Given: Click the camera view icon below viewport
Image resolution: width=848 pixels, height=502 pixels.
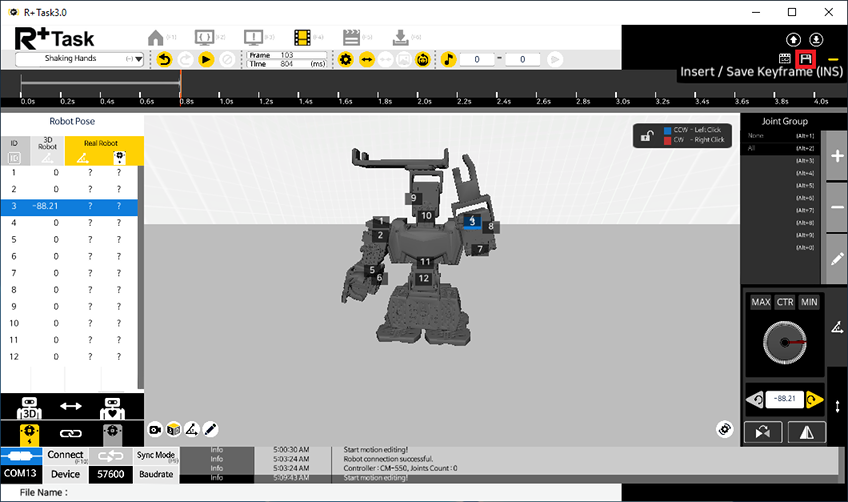Looking at the screenshot, I should coord(156,429).
